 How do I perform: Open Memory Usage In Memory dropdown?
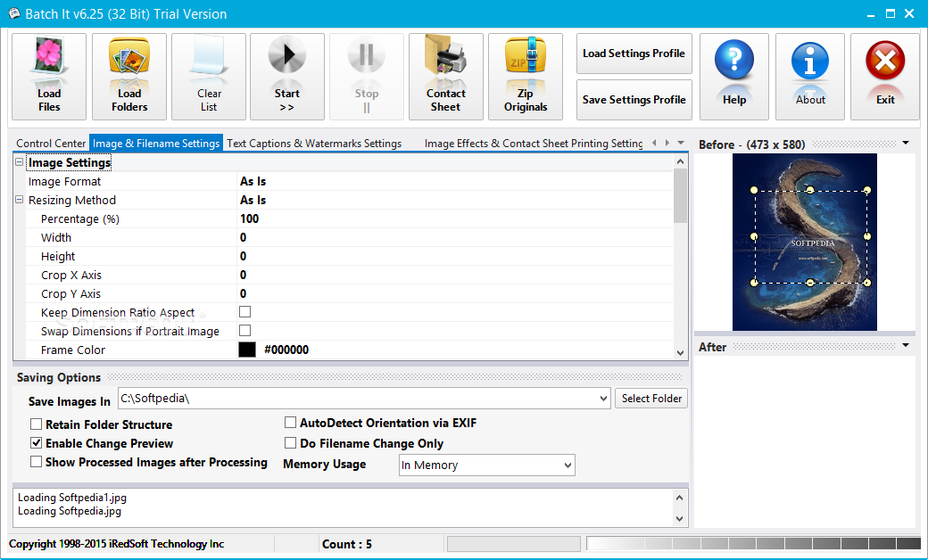pyautogui.click(x=486, y=465)
